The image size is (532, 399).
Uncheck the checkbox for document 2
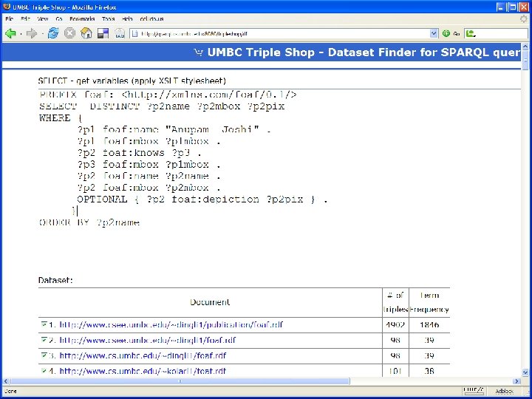click(x=44, y=340)
